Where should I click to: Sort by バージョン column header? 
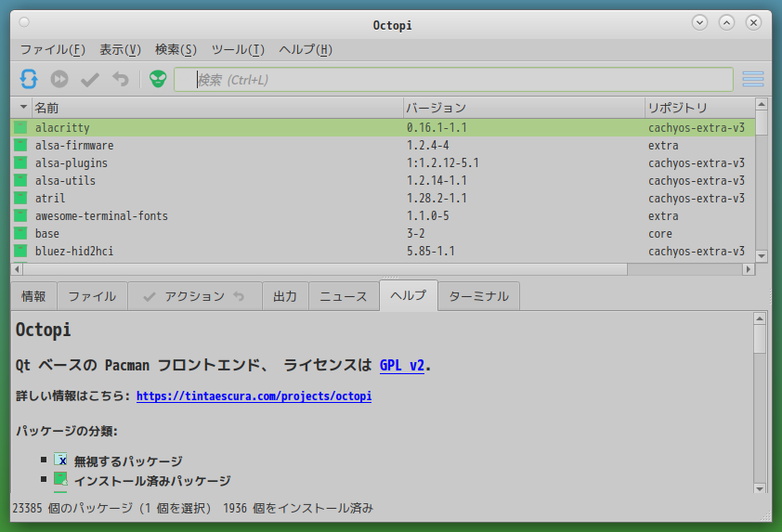coord(524,108)
